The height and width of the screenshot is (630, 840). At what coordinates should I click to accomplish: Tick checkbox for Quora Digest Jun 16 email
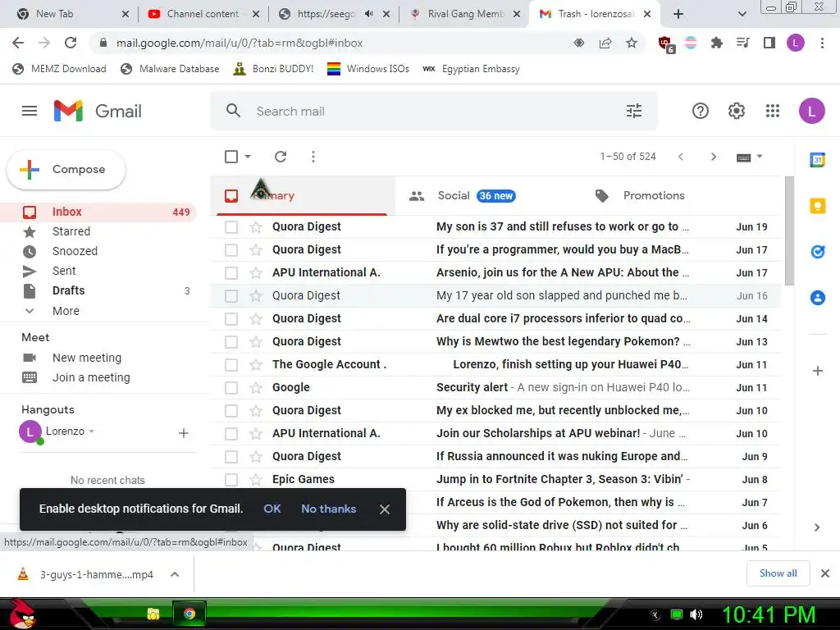(x=231, y=296)
